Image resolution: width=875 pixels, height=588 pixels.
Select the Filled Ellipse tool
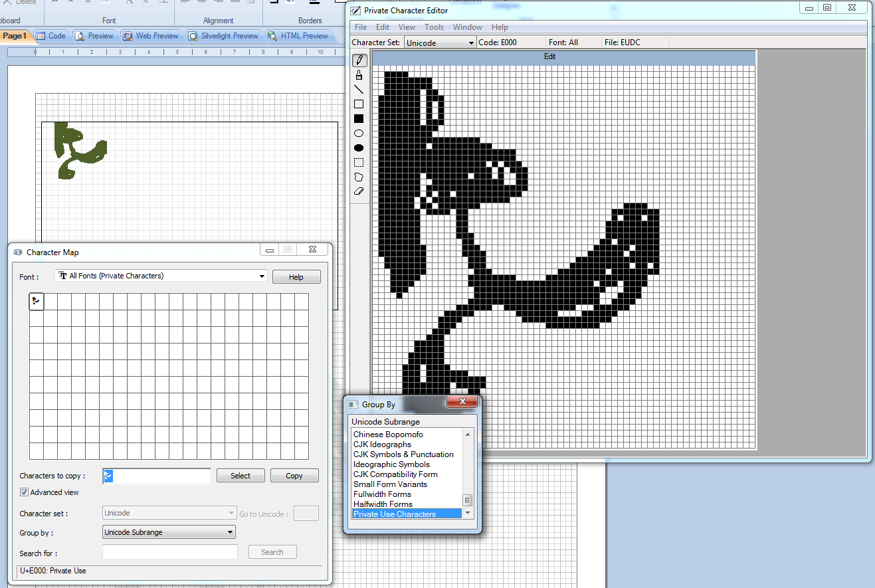[359, 147]
